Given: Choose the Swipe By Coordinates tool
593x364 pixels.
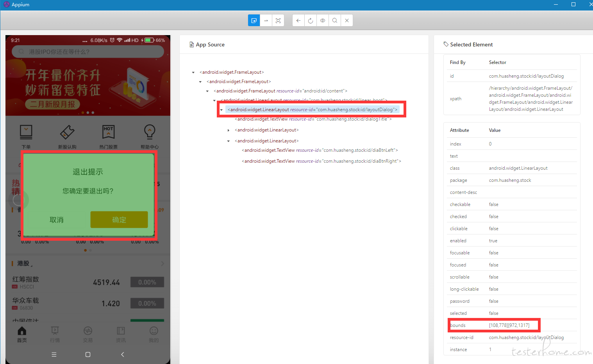Looking at the screenshot, I should 266,20.
